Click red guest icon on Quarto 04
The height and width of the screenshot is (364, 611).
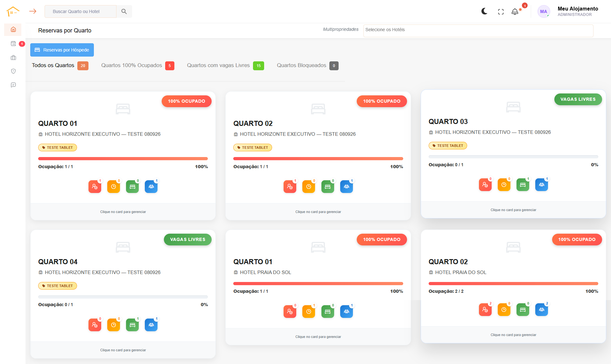click(95, 325)
